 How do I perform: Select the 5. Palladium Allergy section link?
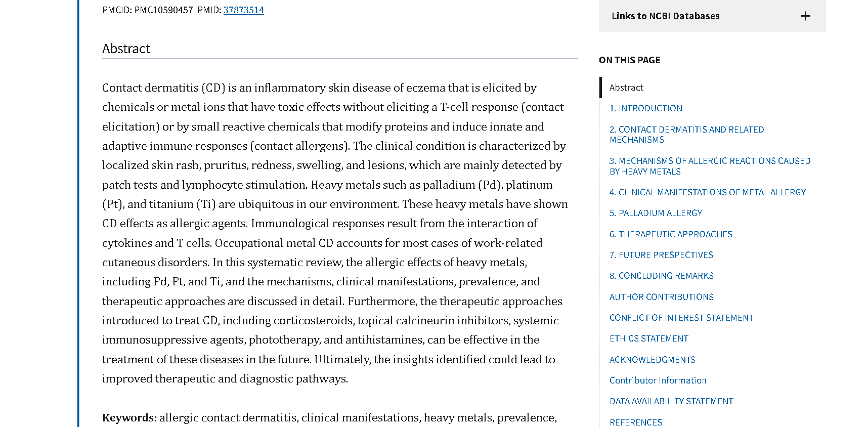click(x=656, y=213)
